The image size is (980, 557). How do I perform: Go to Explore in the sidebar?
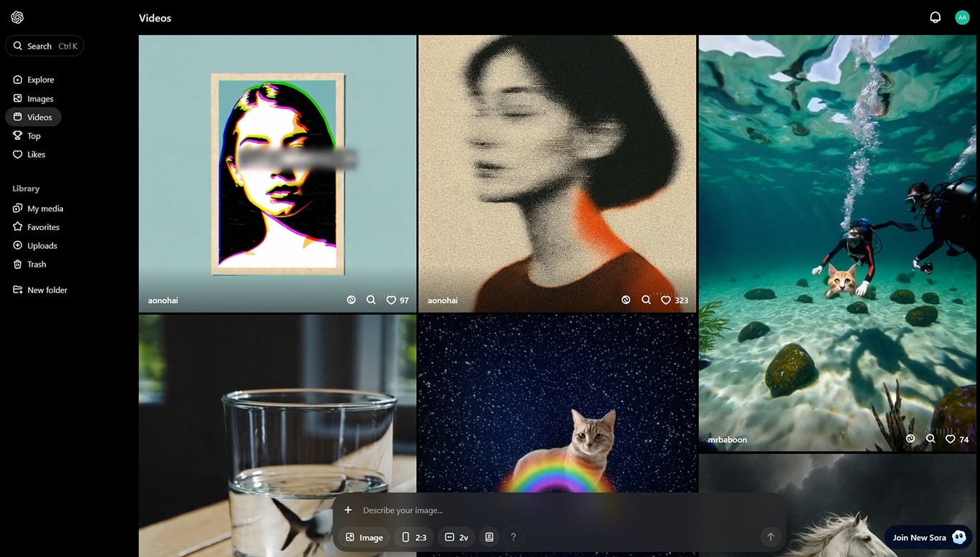pyautogui.click(x=40, y=80)
